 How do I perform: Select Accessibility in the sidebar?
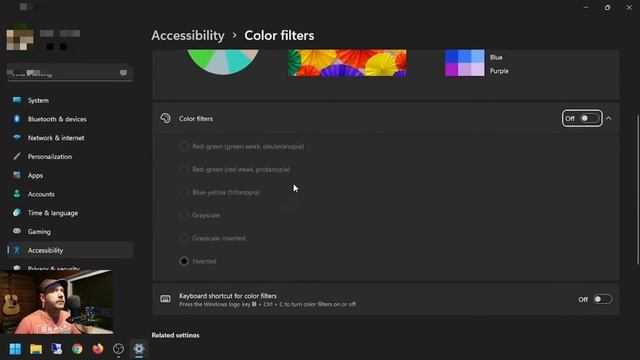70,250
